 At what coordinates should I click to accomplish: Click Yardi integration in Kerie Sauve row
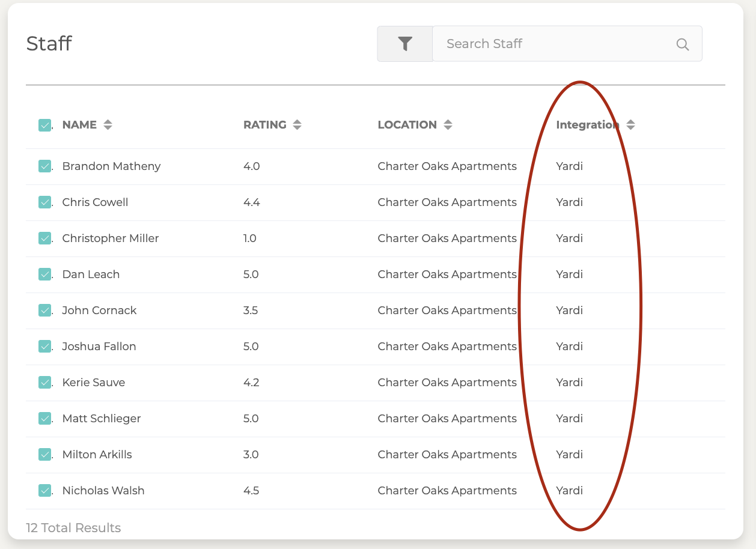click(x=570, y=383)
